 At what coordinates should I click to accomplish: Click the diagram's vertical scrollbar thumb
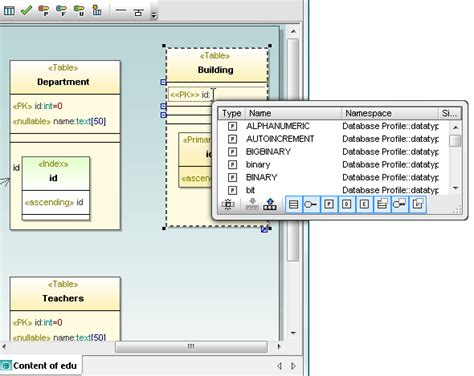[293, 150]
